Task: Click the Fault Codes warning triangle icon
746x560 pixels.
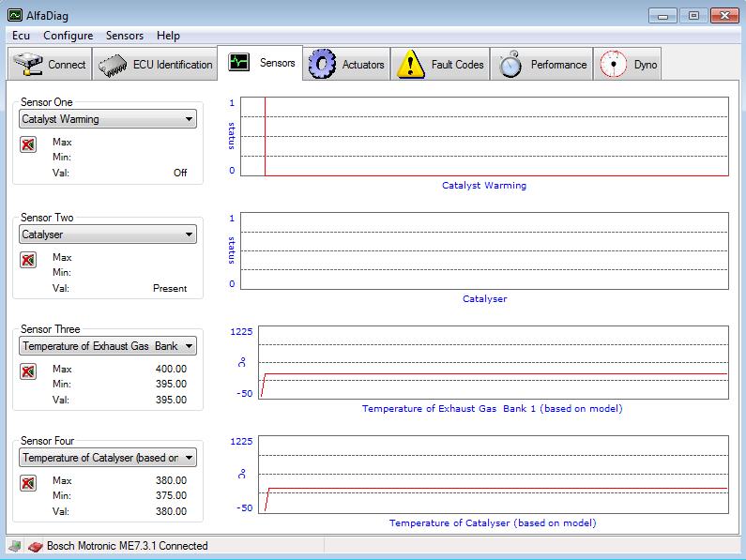Action: (x=411, y=64)
